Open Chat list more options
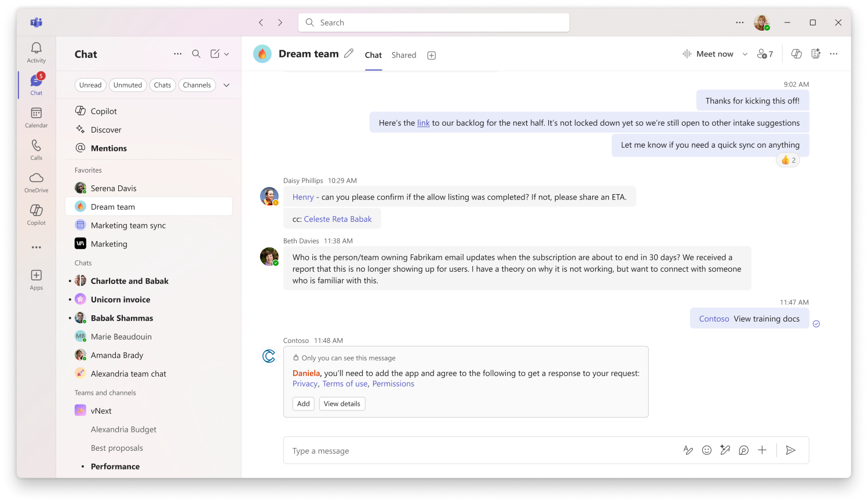868x503 pixels. pyautogui.click(x=178, y=54)
